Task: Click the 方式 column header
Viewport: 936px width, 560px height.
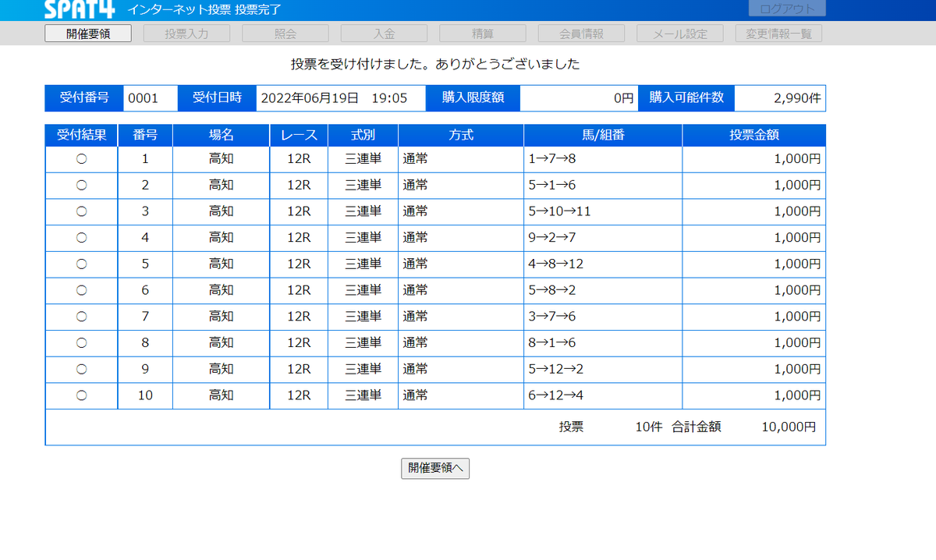Action: tap(461, 135)
